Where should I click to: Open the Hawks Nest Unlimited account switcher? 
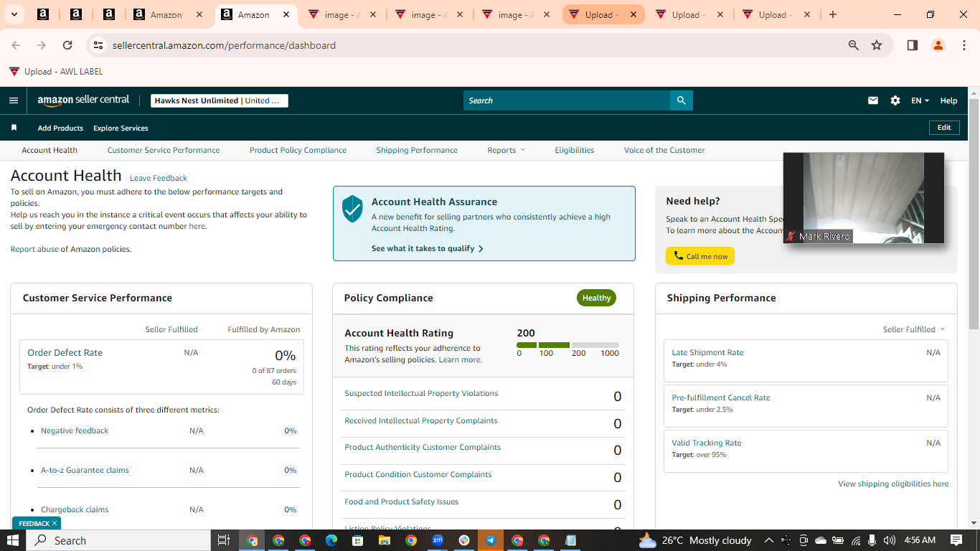220,100
